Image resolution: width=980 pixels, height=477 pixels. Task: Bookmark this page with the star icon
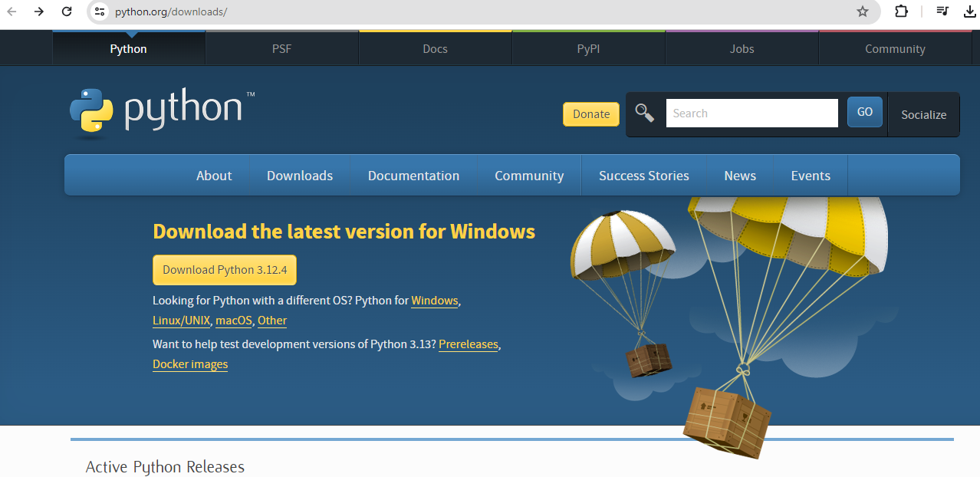[863, 12]
